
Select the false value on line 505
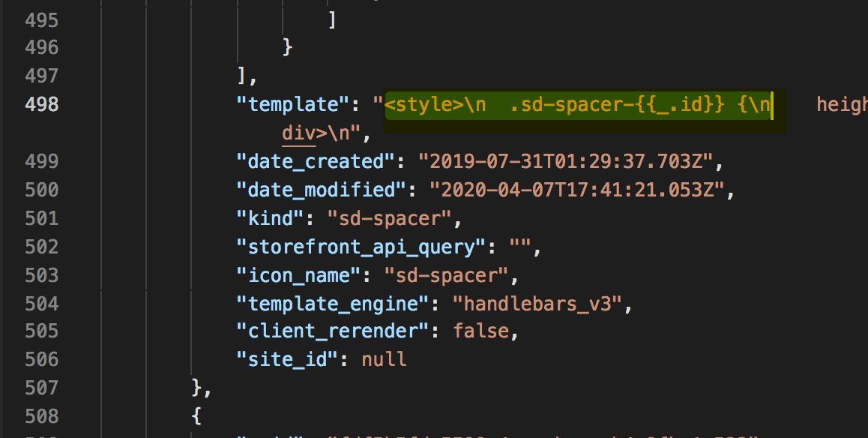482,331
